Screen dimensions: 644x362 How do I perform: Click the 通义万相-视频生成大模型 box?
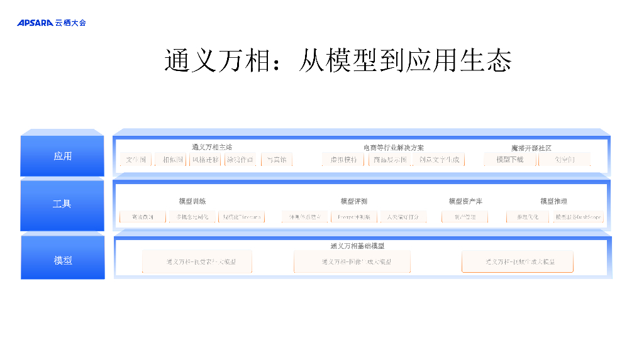pos(518,261)
